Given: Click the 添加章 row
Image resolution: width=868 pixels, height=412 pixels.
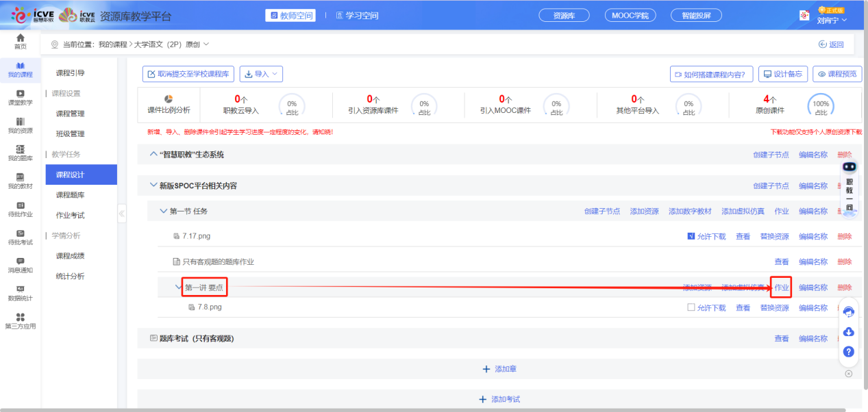Looking at the screenshot, I should point(499,369).
